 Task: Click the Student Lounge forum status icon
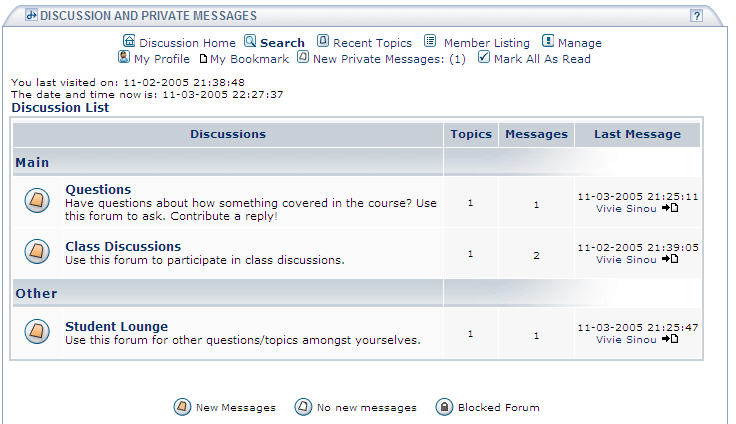37,331
